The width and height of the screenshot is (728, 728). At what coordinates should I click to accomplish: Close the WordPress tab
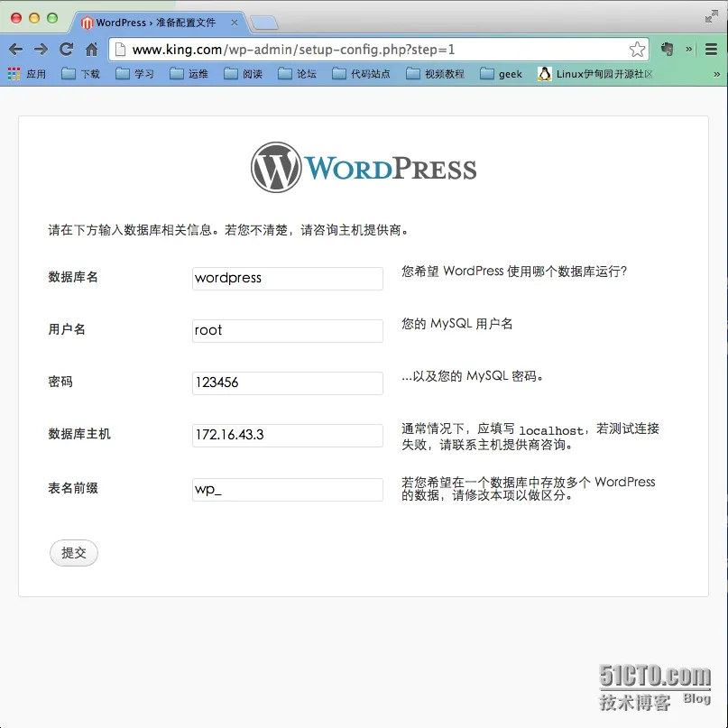pos(235,23)
